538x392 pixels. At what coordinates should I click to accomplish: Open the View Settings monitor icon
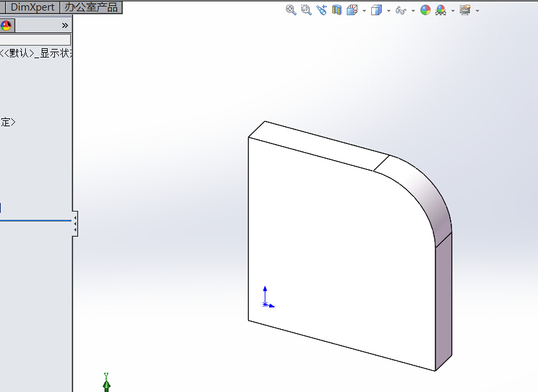465,10
